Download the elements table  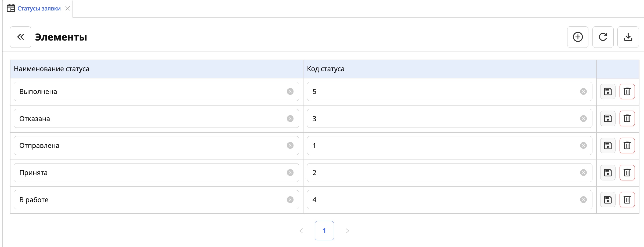point(628,37)
